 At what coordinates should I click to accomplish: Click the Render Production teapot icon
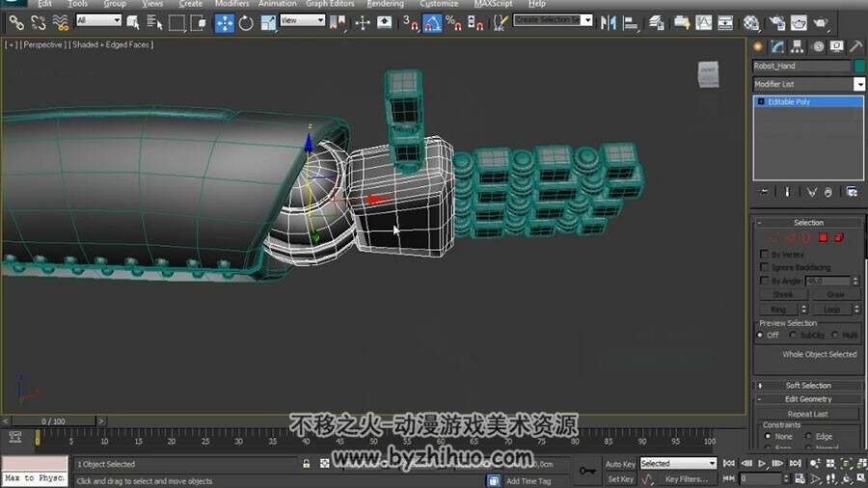coord(821,23)
